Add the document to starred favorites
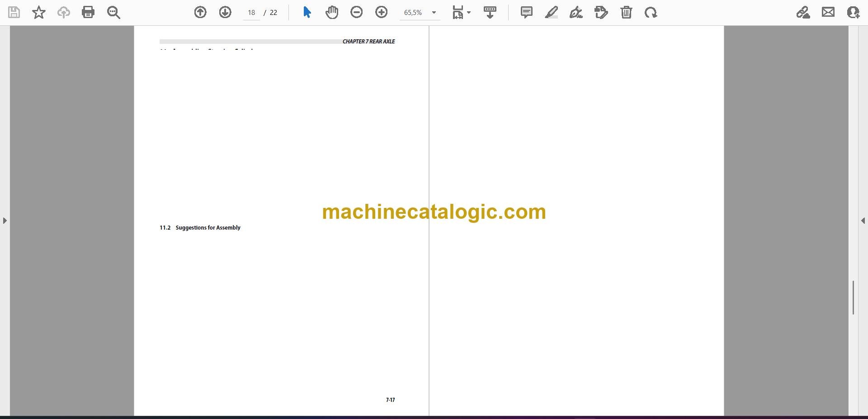This screenshot has height=419, width=868. 39,12
